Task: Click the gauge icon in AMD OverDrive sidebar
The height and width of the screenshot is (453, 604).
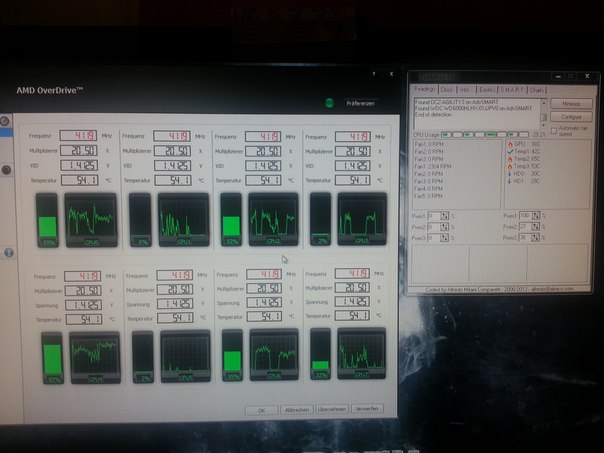Action: point(4,121)
